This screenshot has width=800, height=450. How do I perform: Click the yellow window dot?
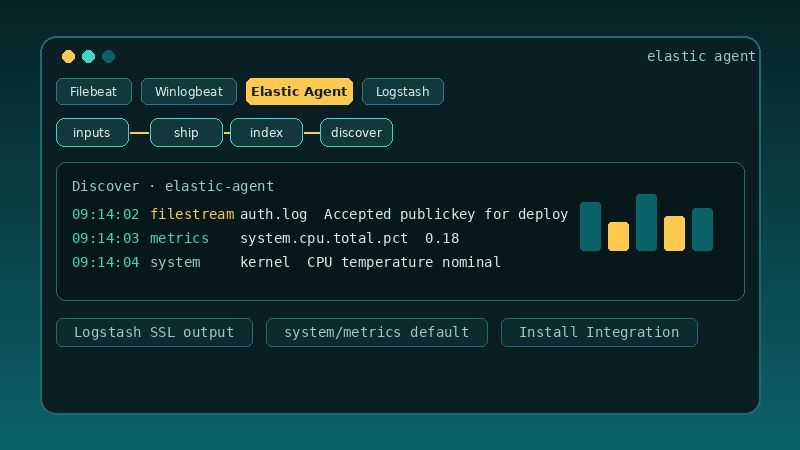(x=68, y=57)
